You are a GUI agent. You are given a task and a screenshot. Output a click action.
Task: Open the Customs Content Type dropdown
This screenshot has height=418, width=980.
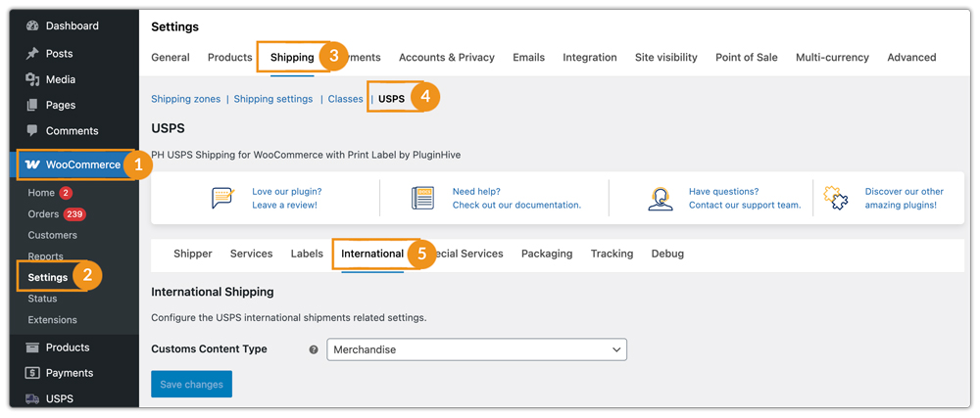pyautogui.click(x=476, y=350)
